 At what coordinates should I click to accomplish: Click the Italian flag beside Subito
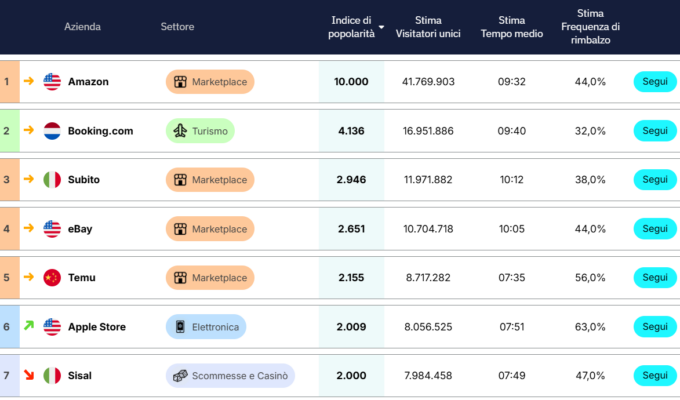(x=52, y=180)
